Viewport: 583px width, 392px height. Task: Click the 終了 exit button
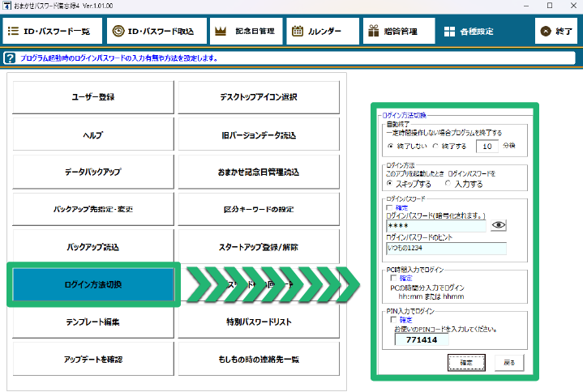click(x=556, y=31)
